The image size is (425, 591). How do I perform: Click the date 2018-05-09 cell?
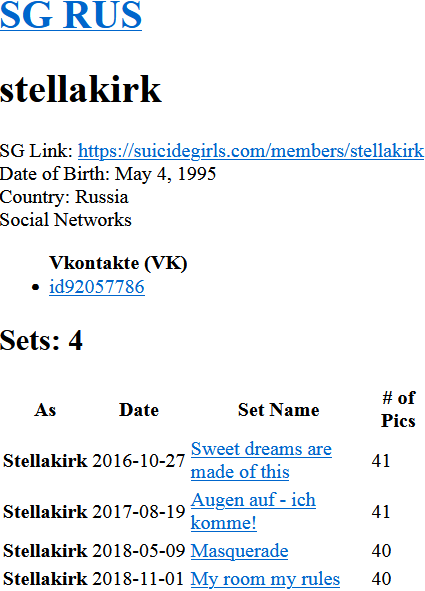pos(139,551)
